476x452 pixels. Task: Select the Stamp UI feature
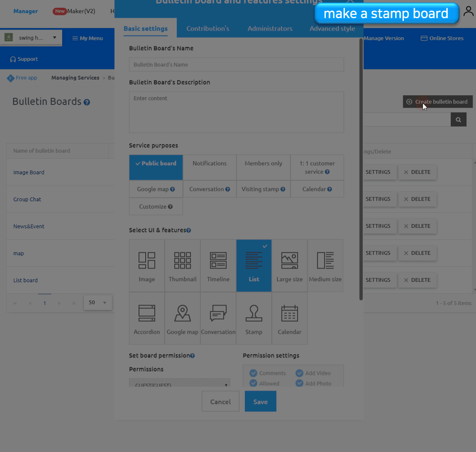tap(254, 318)
